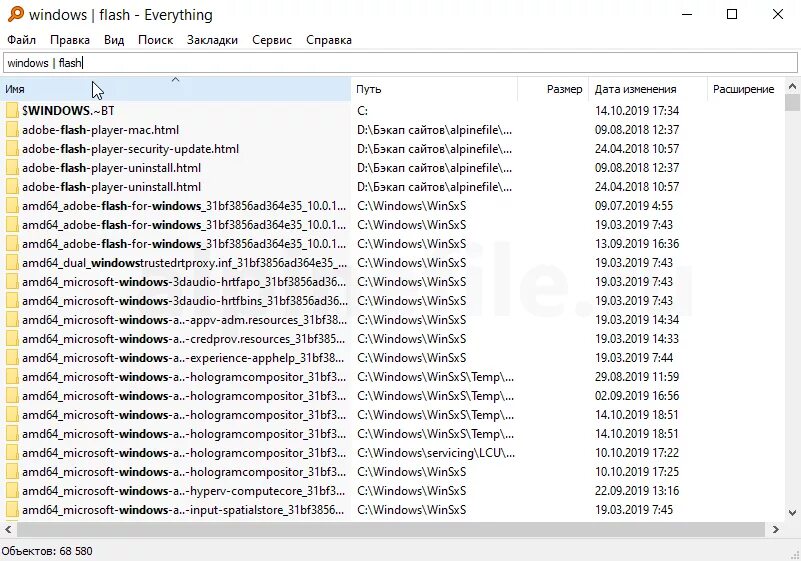Click date 09.07.2019 4:55
The image size is (801, 561).
633,205
